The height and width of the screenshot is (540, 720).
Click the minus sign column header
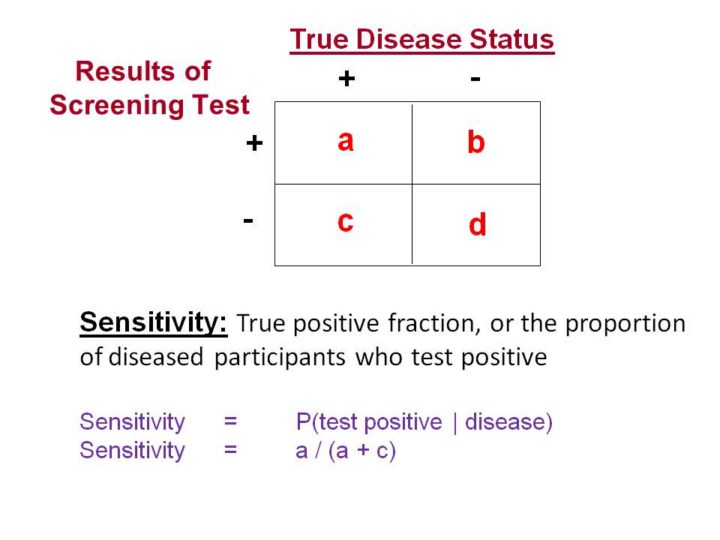coord(475,79)
